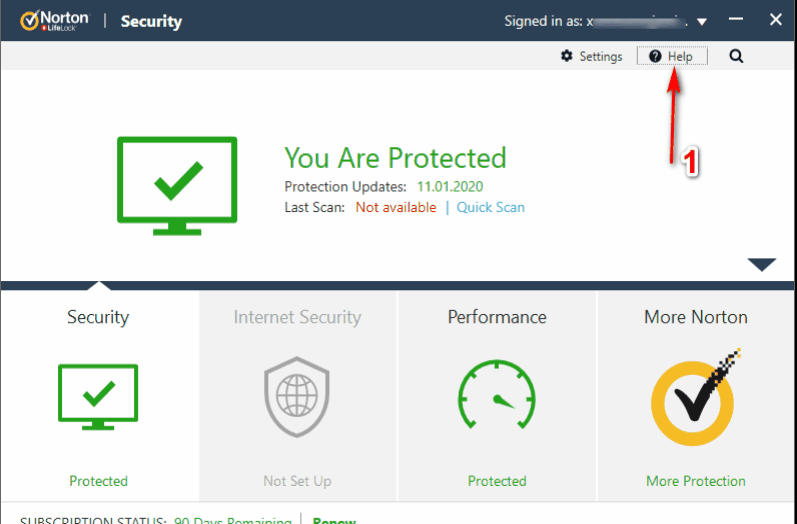The height and width of the screenshot is (524, 797).
Task: Click the More Norton yellow checkmark icon
Action: tap(695, 397)
